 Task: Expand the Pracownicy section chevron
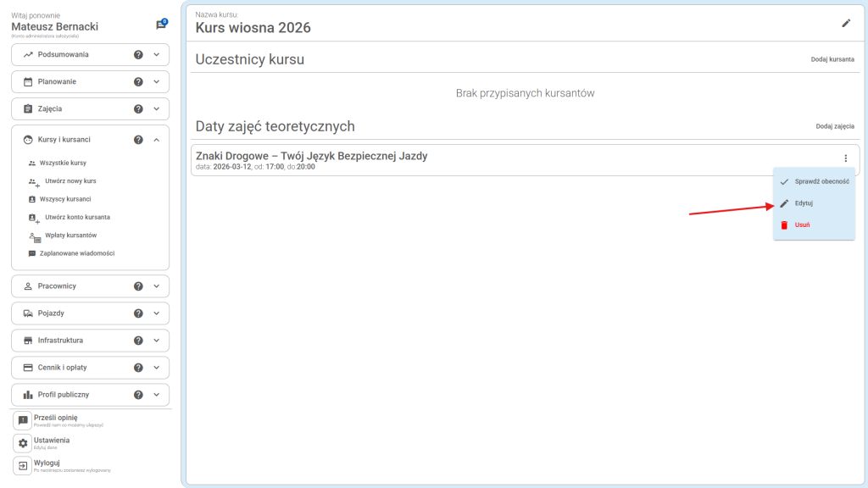click(x=156, y=286)
